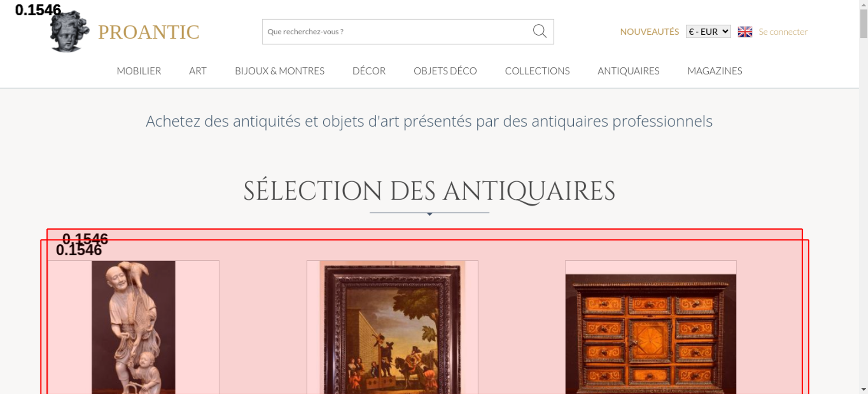Image resolution: width=868 pixels, height=394 pixels.
Task: Open the MOBILIER menu
Action: click(139, 71)
